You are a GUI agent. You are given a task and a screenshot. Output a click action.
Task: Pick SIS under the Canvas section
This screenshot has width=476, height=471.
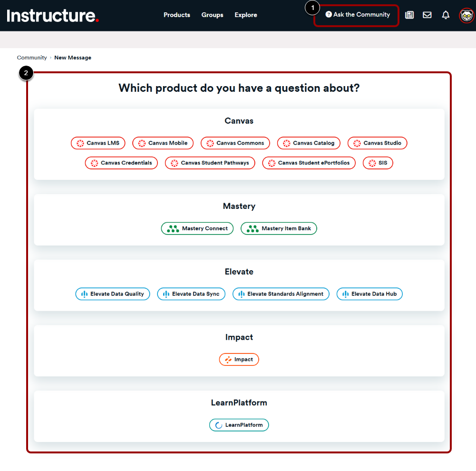tap(378, 163)
